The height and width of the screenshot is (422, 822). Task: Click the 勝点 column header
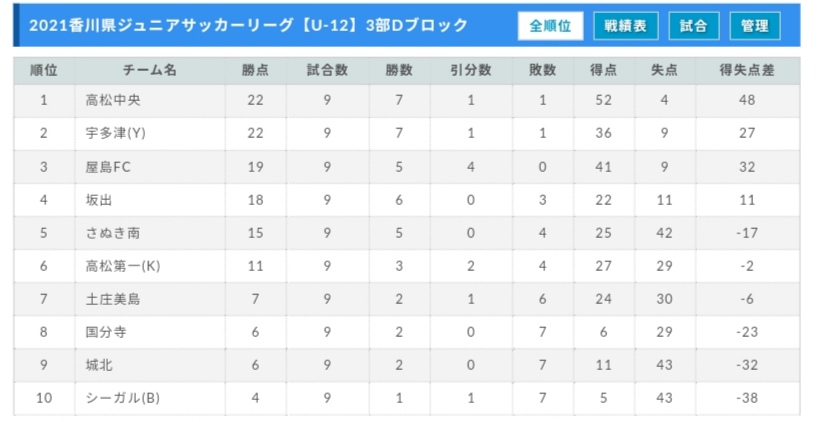click(x=255, y=70)
